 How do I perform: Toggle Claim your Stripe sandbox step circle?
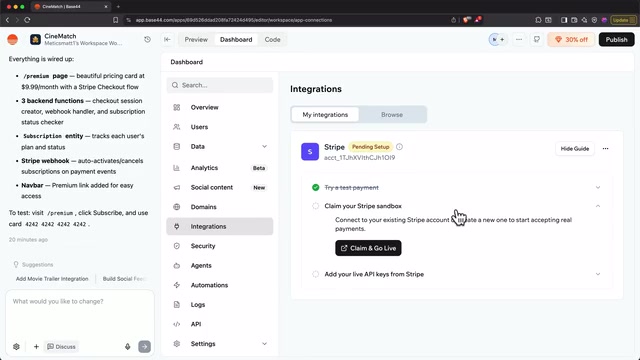tap(316, 206)
